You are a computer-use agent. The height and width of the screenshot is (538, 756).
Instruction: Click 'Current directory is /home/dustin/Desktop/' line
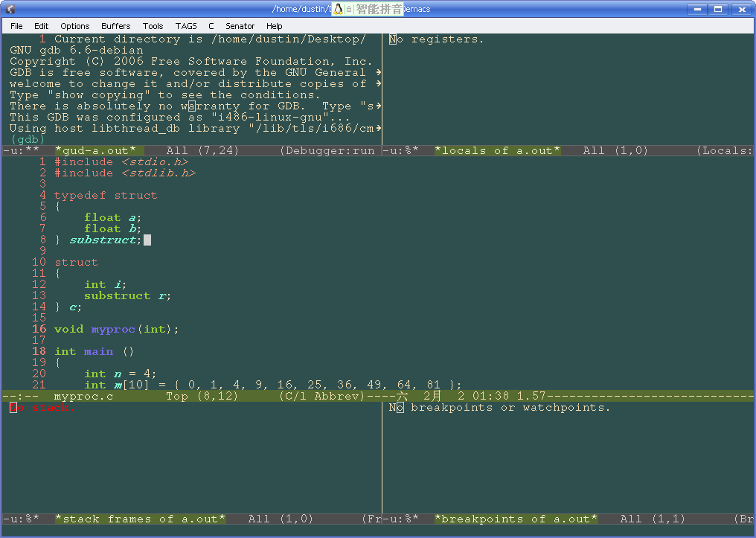210,39
